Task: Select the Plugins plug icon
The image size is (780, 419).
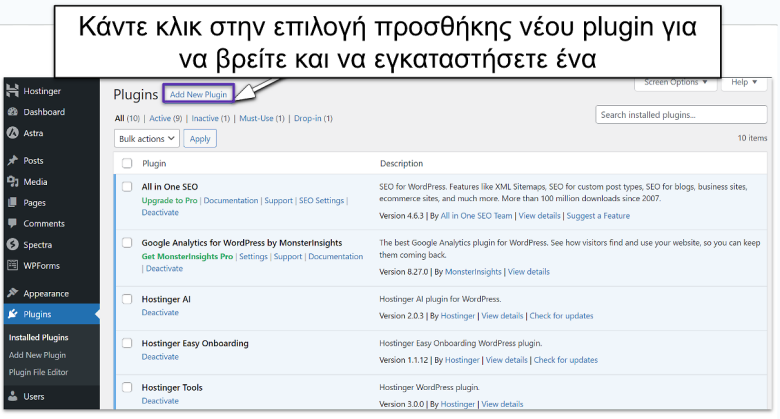Action: click(x=12, y=314)
